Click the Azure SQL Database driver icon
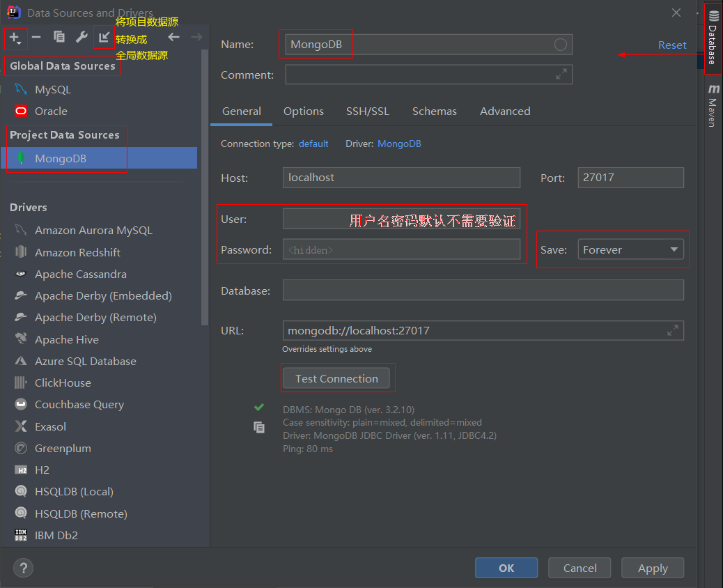723x588 pixels. click(x=21, y=361)
